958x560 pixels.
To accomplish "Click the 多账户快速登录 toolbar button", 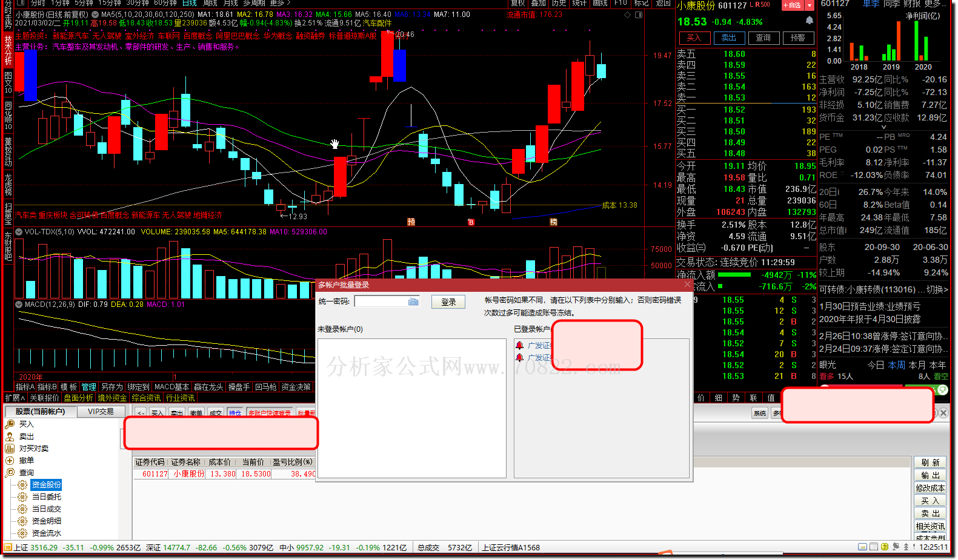I will [269, 413].
